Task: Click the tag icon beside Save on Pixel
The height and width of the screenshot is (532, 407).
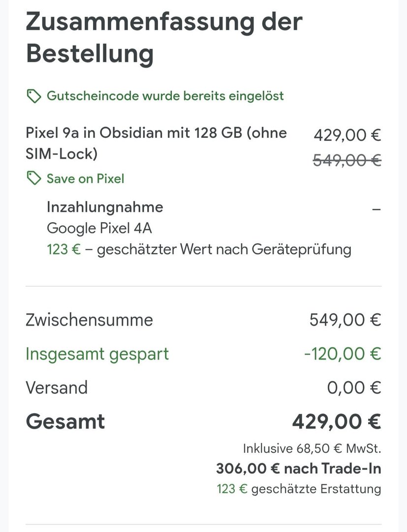Action: click(x=33, y=178)
